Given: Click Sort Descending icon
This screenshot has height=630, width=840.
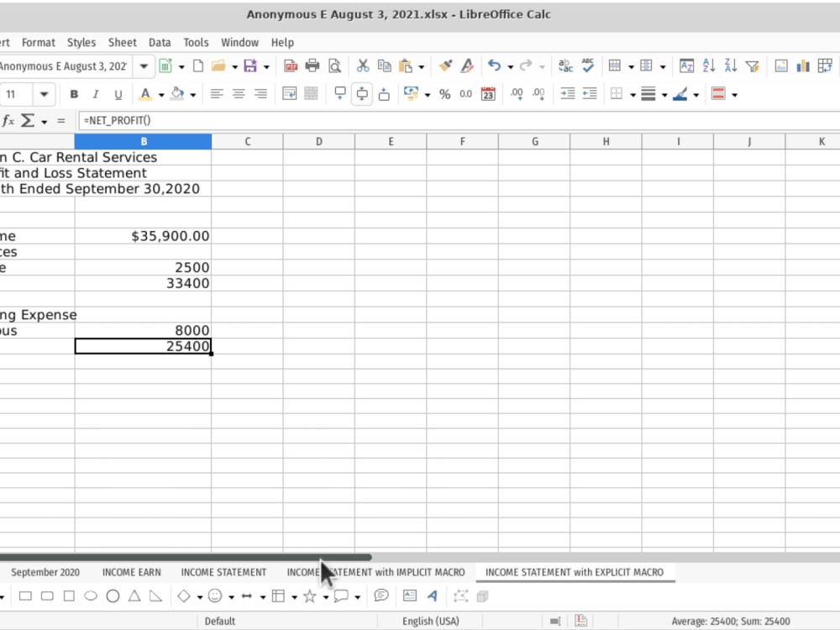Looking at the screenshot, I should point(731,66).
